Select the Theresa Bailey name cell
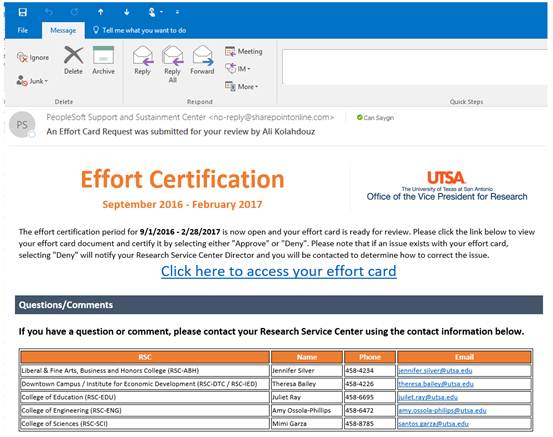This screenshot has height=437, width=553. [x=307, y=384]
